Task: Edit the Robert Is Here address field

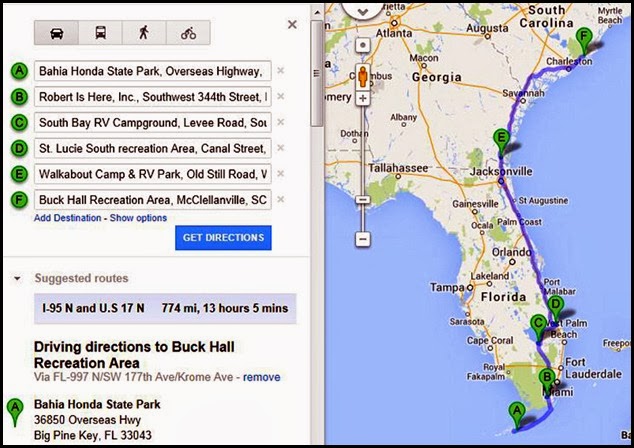Action: [x=153, y=97]
